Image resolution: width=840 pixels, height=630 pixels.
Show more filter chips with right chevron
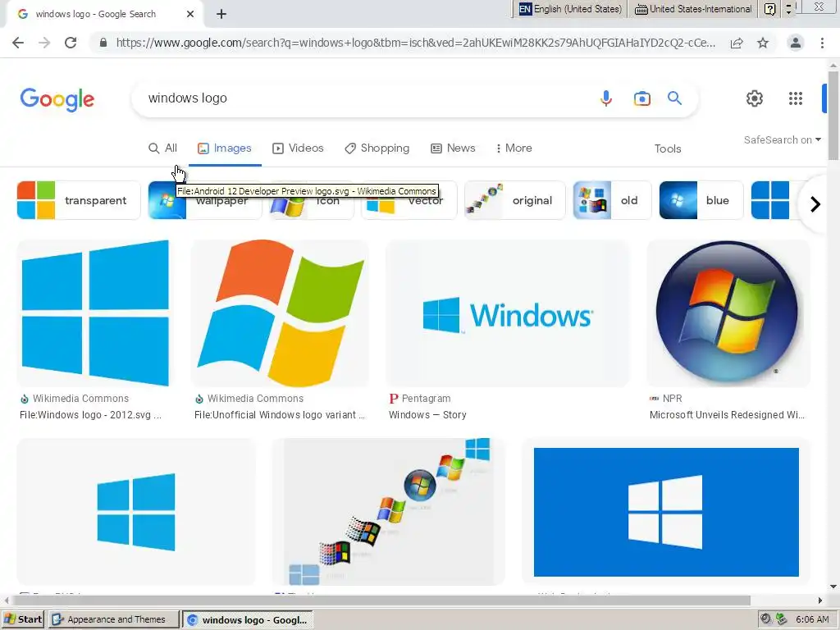coord(815,204)
